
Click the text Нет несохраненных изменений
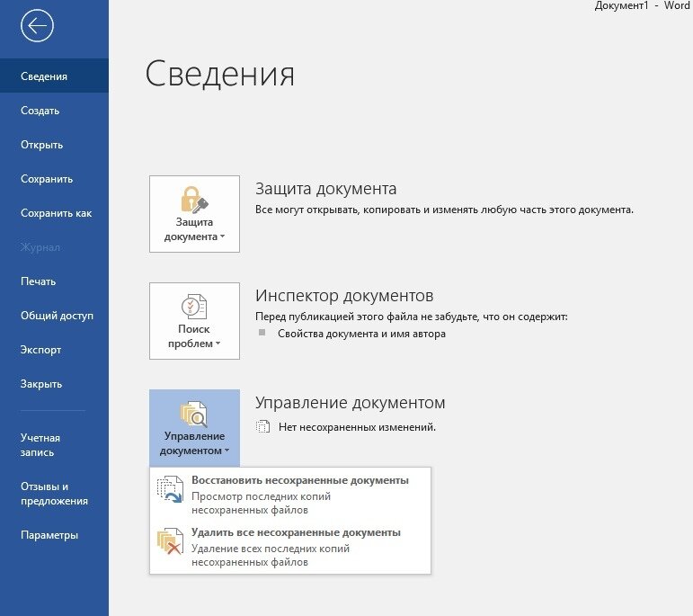(357, 427)
